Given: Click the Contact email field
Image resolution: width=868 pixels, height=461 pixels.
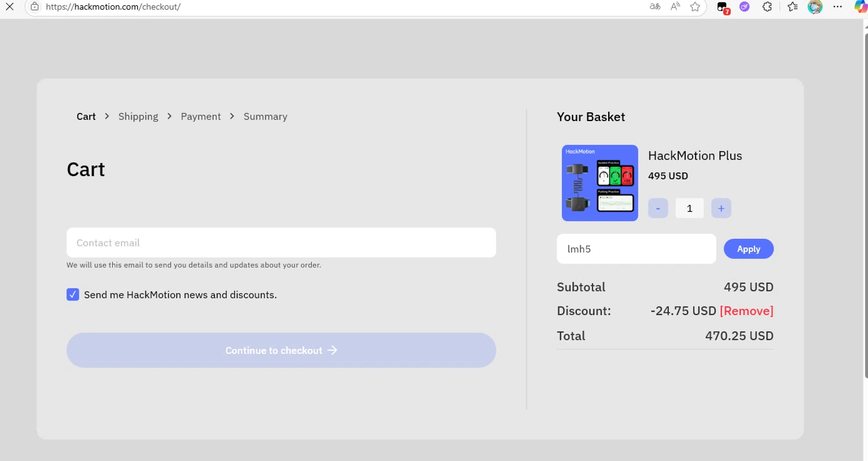Looking at the screenshot, I should (281, 243).
